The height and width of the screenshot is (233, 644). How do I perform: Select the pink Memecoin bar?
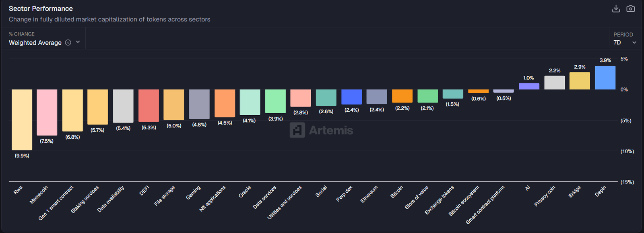tap(47, 112)
